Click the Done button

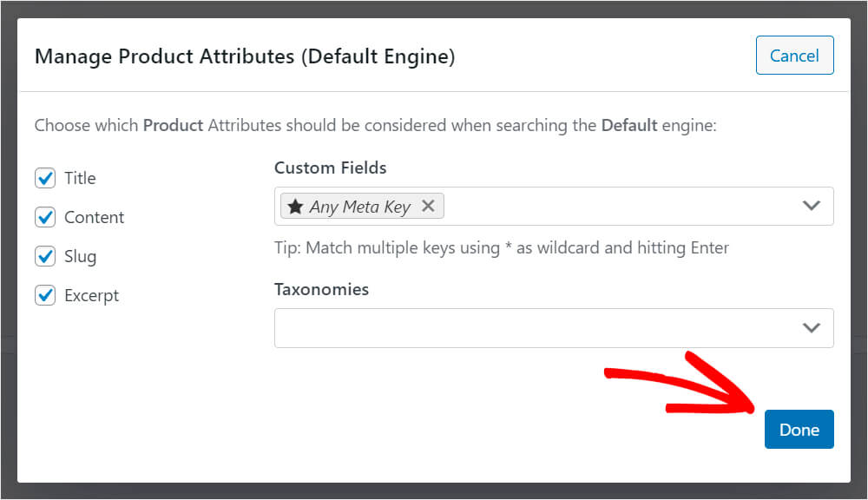point(799,429)
